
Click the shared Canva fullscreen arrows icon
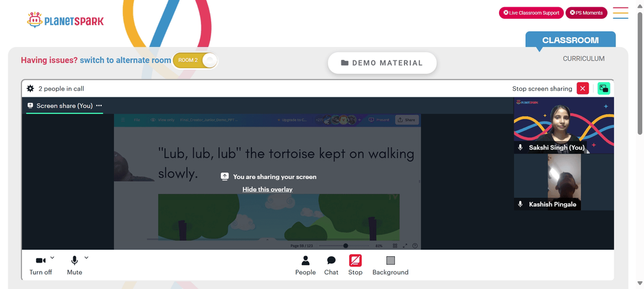(x=405, y=245)
